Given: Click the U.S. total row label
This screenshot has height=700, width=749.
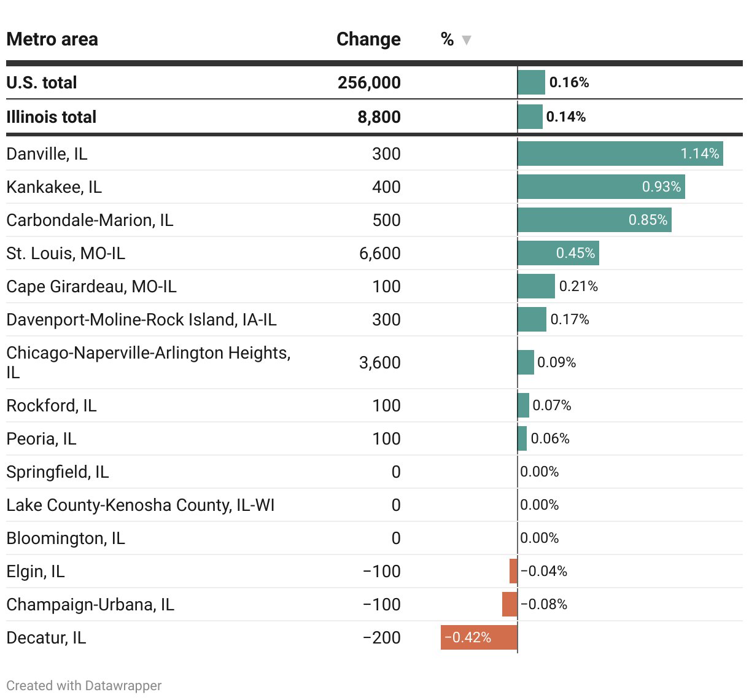Looking at the screenshot, I should coord(42,82).
